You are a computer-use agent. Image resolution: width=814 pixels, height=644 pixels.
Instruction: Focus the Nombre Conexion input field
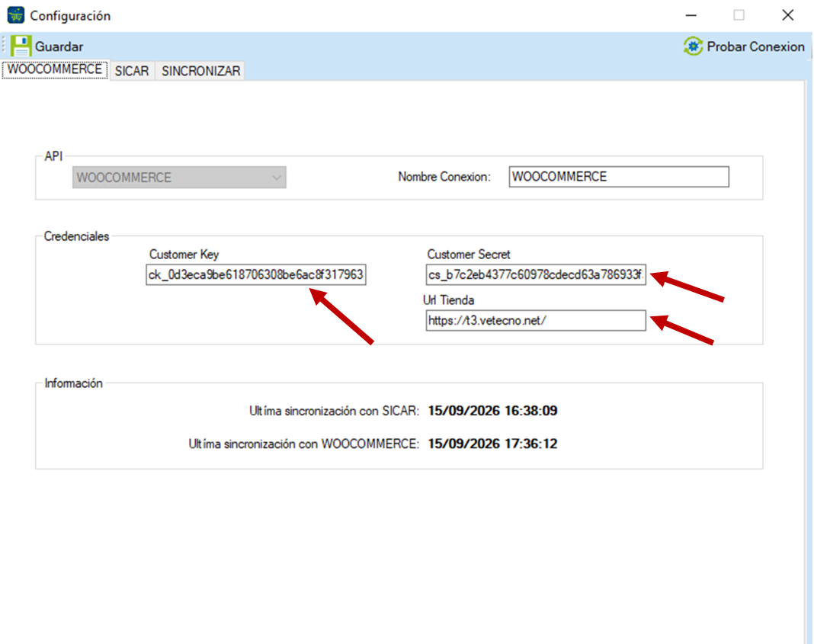(619, 177)
